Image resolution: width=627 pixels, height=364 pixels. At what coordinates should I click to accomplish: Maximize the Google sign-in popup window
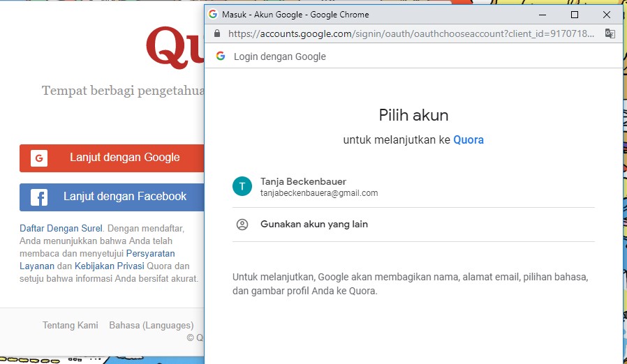[575, 15]
